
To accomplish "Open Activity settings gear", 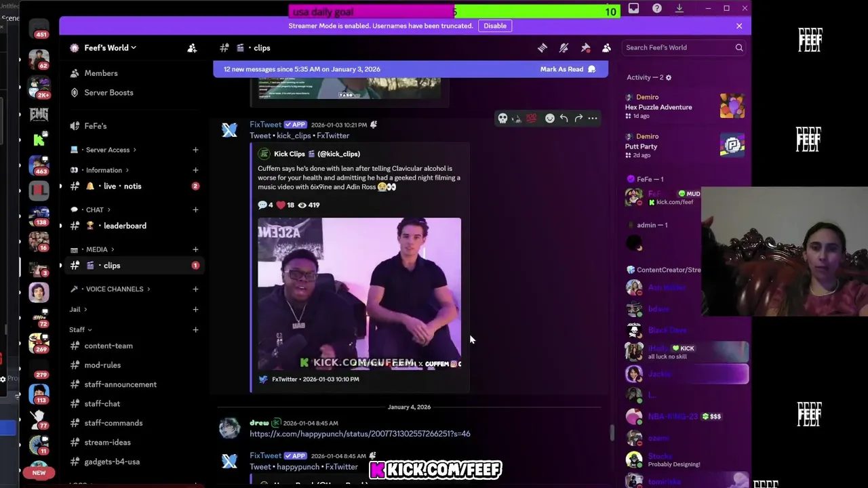I will tap(668, 77).
